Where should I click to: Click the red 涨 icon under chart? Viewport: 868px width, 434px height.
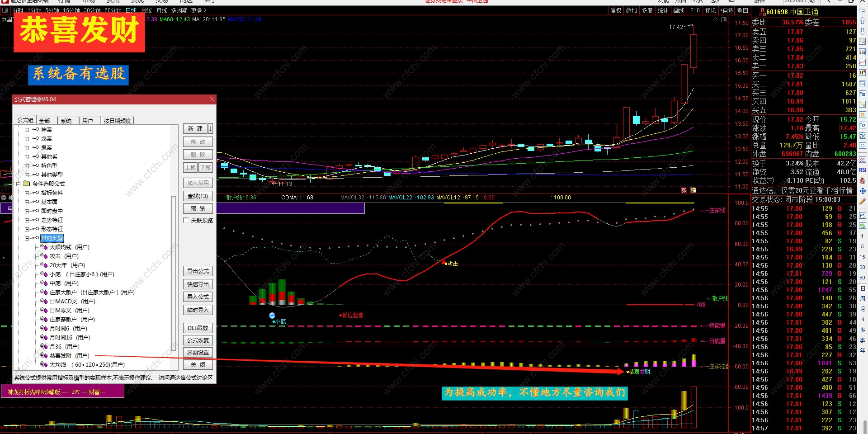coord(684,190)
